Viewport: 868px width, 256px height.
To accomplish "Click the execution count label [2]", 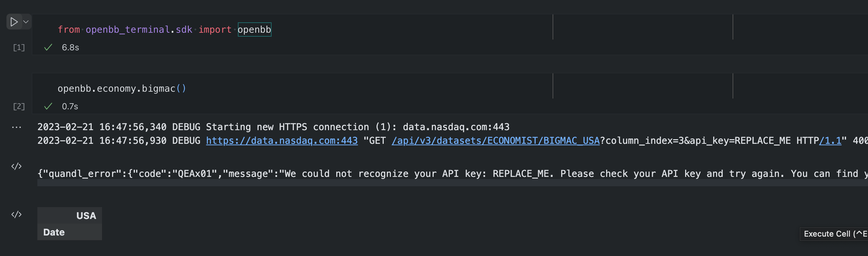I will click(x=19, y=106).
